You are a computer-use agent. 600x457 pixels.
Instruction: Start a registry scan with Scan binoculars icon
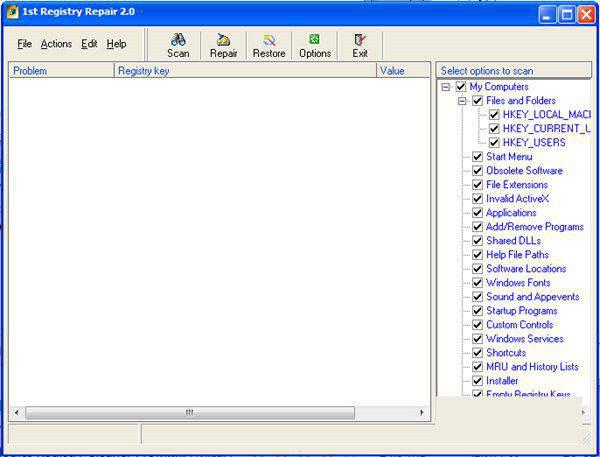coord(178,39)
